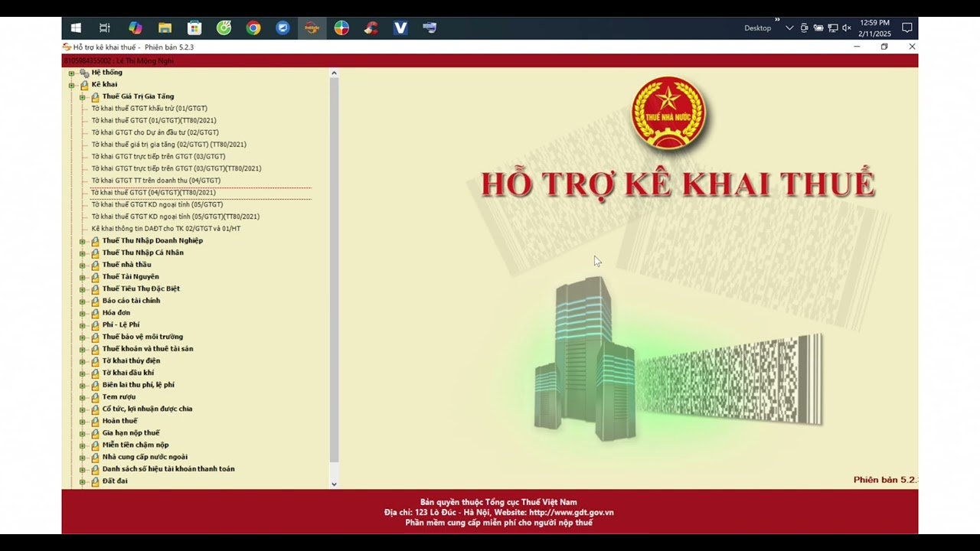Viewport: 980px width, 551px height.
Task: Select the Tờ khai thủy điện label
Action: (131, 361)
